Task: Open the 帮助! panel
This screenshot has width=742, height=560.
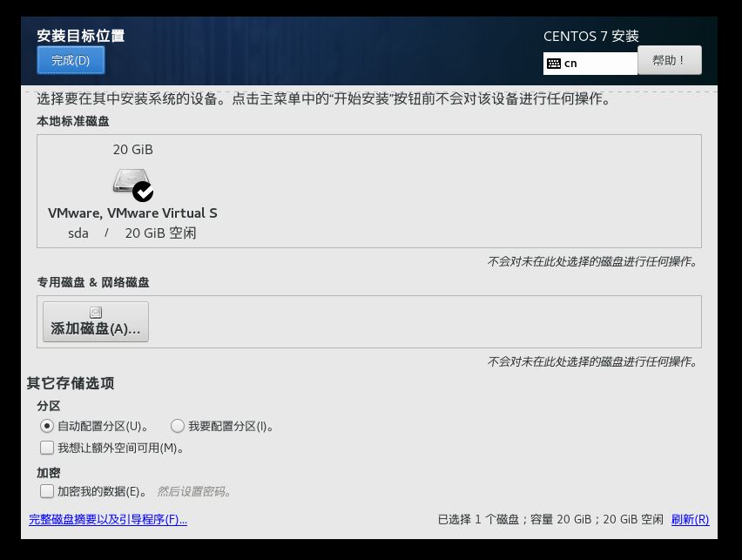Action: coord(669,60)
